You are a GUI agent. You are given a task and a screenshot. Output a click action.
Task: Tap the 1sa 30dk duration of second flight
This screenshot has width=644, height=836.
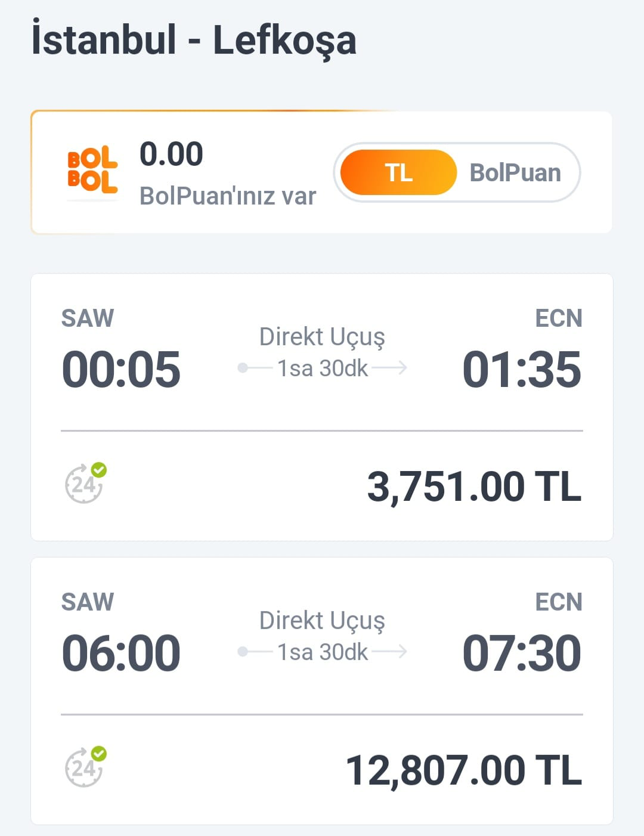323,652
